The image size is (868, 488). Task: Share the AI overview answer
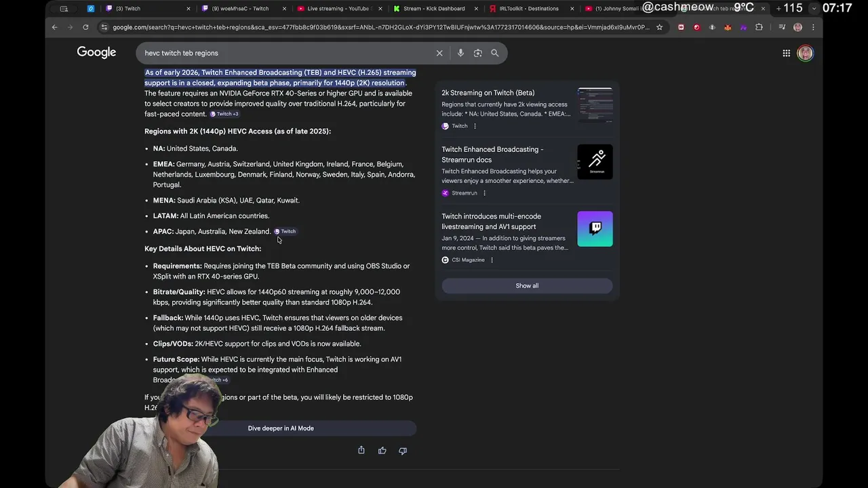pos(361,450)
